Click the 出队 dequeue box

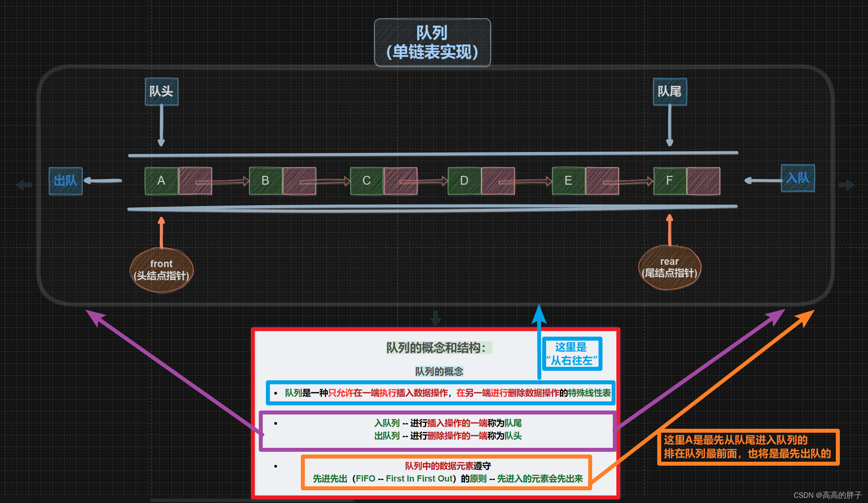[x=65, y=181]
